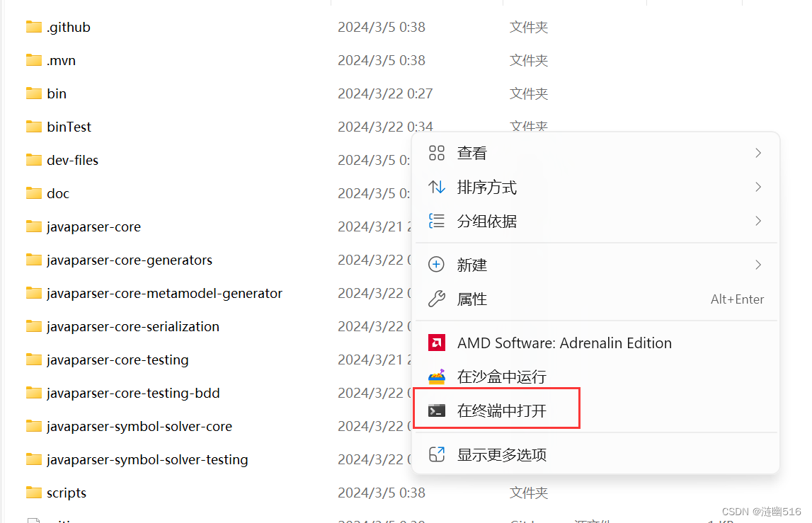This screenshot has width=812, height=523.
Task: Expand the 排序方式 submenu chevron
Action: 757,187
